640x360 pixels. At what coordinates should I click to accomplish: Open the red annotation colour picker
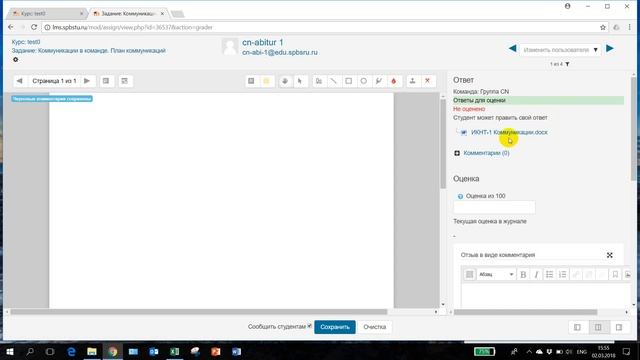393,81
